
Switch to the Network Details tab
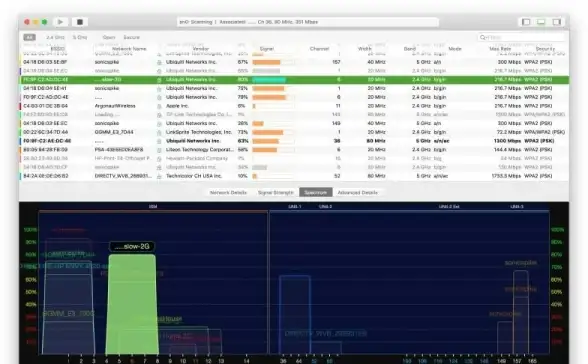pyautogui.click(x=228, y=192)
